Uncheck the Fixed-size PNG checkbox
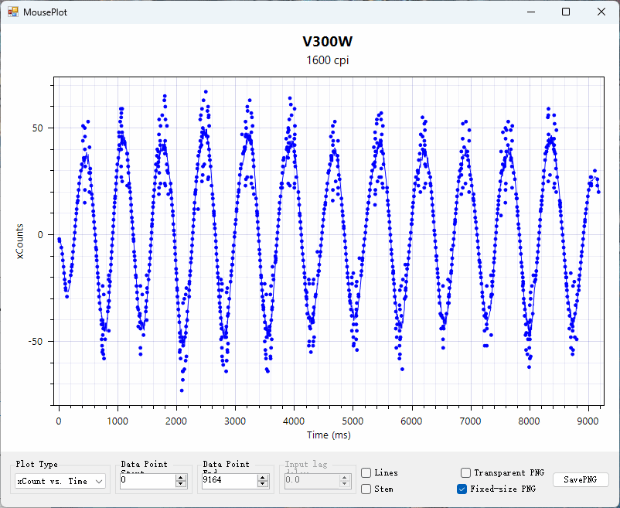 (x=462, y=489)
